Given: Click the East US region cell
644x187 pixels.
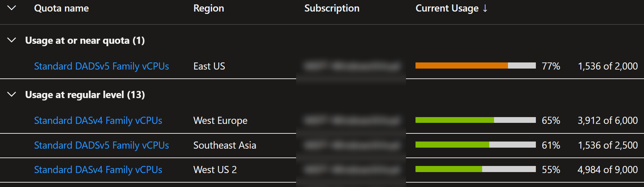Looking at the screenshot, I should pyautogui.click(x=209, y=66).
